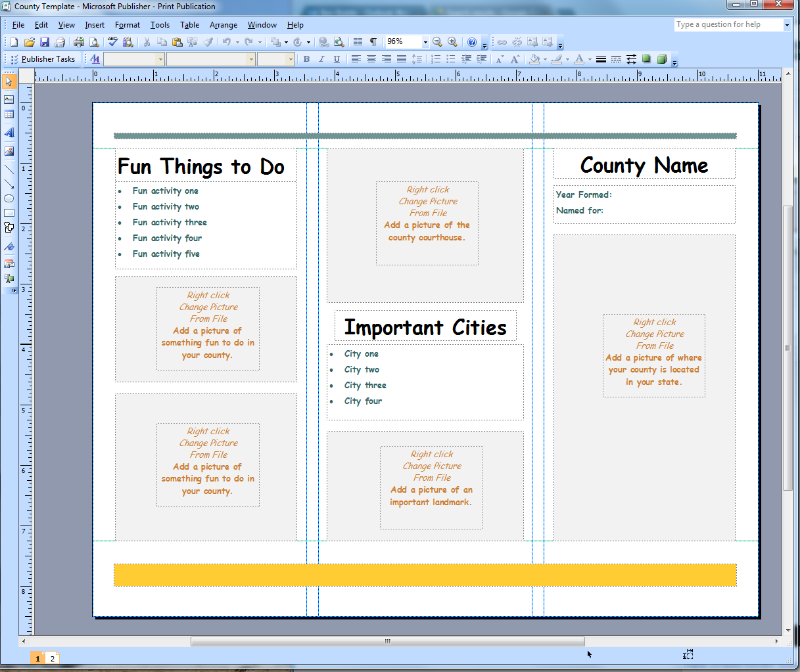
Task: Expand the zoom percentage dropdown
Action: pos(425,42)
